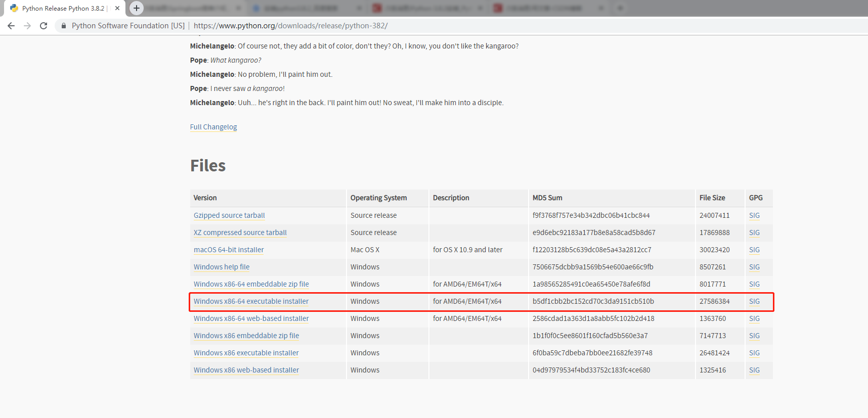Select MD5 sum f12203128b5c639dc08e5a43a2812cc7

point(592,250)
